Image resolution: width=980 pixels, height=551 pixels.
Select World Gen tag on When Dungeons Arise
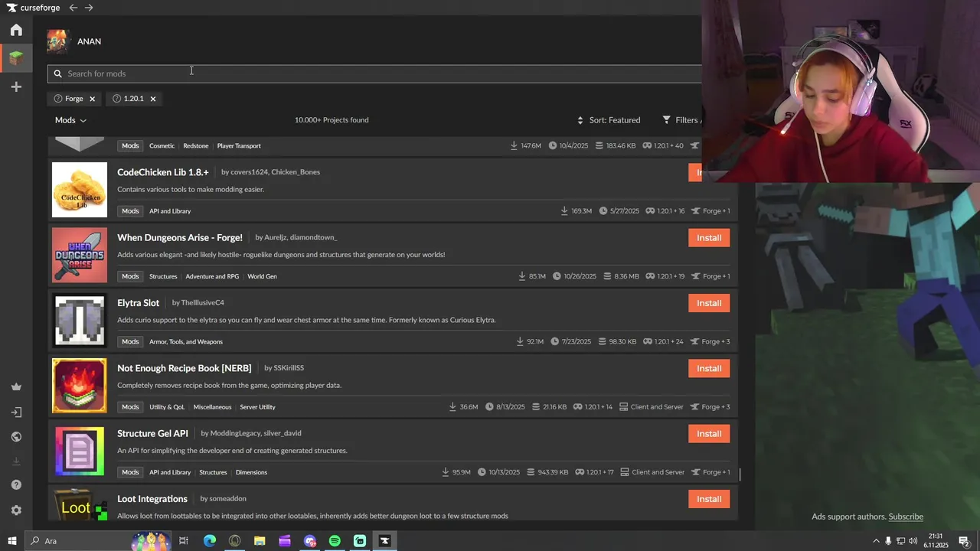click(x=262, y=276)
